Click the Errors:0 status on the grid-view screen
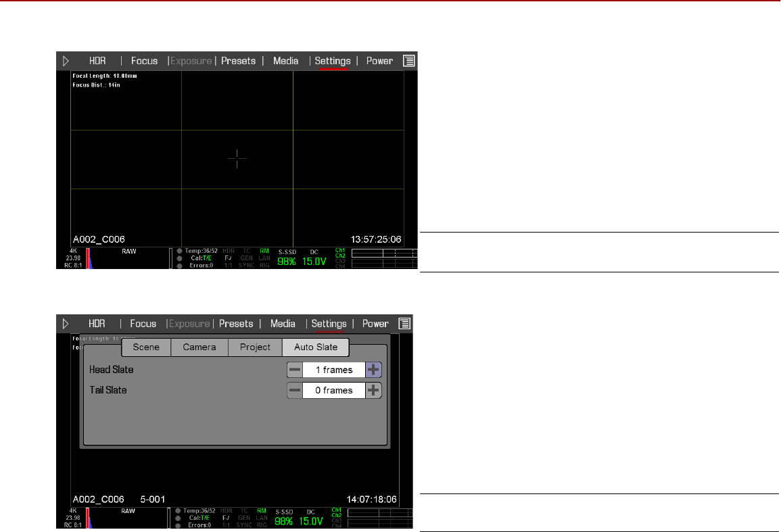The image size is (781, 532). pyautogui.click(x=202, y=266)
